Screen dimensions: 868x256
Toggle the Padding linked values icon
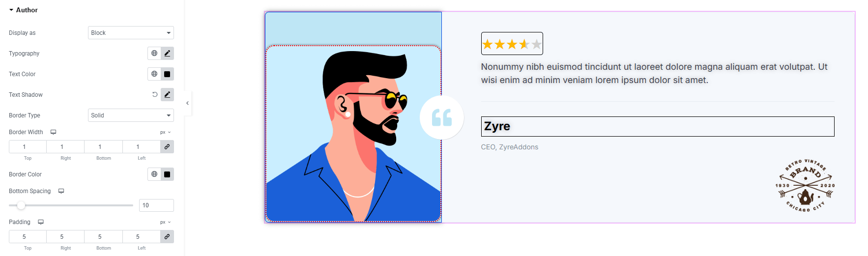point(167,236)
